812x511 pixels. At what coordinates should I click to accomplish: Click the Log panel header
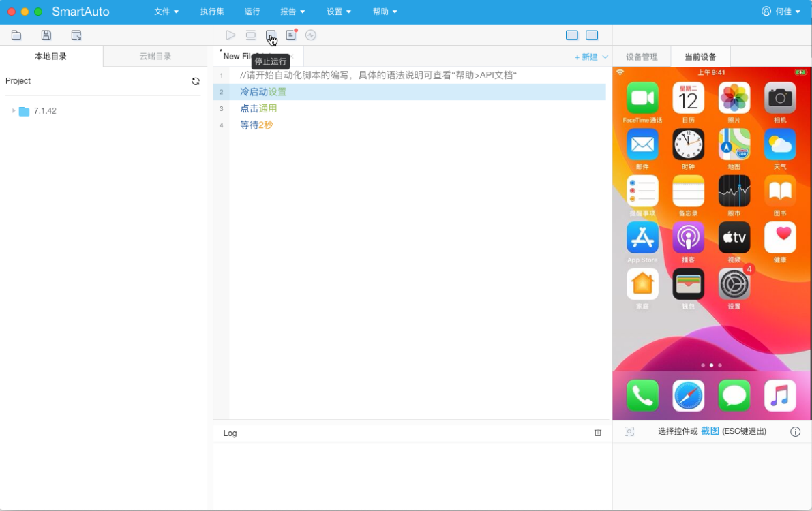[230, 433]
